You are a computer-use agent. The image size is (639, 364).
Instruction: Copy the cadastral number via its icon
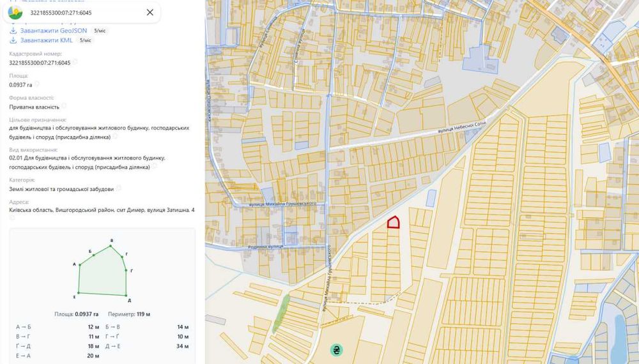[75, 63]
